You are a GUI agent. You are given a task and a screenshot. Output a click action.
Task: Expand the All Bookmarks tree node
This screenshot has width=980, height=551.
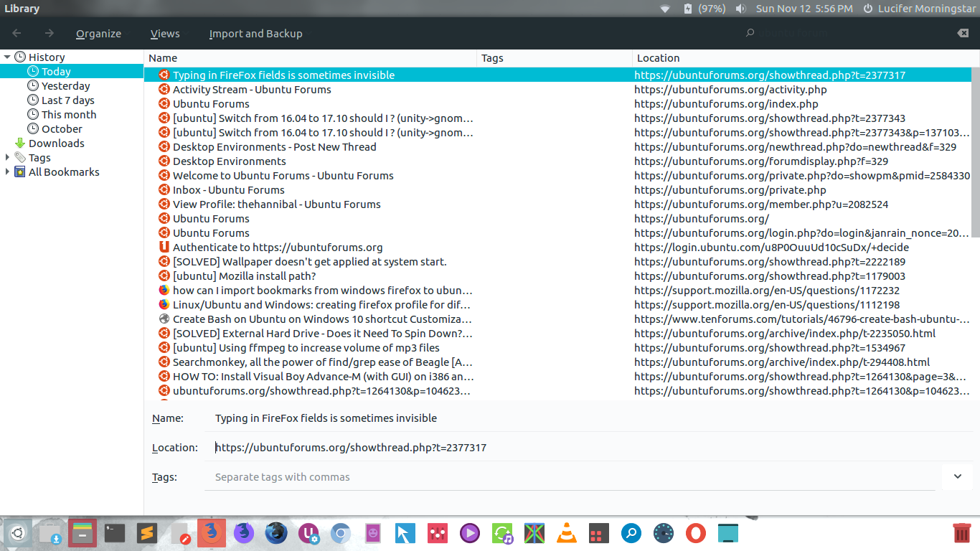(7, 172)
